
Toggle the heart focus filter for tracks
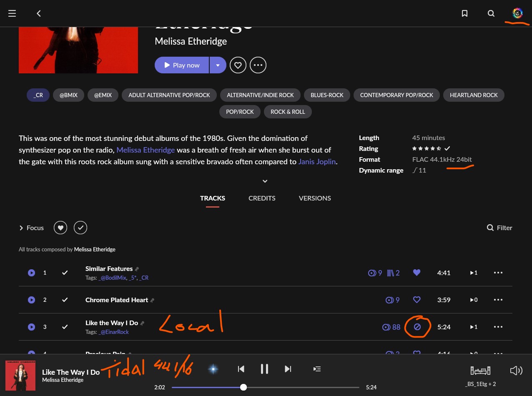point(60,228)
